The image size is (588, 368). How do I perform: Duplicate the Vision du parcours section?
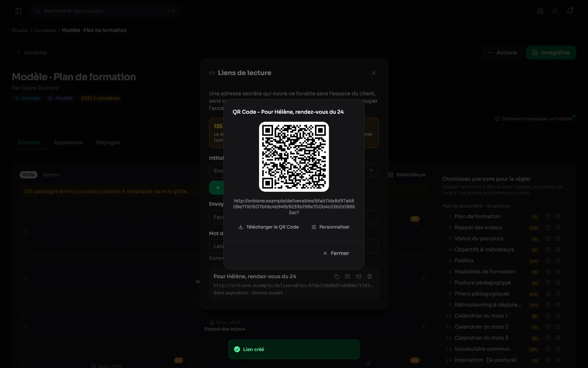coord(548,238)
